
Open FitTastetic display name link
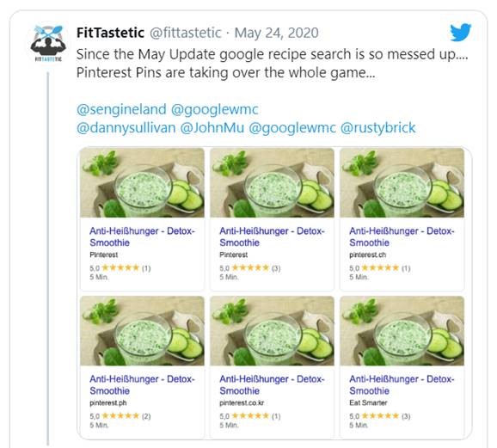coord(110,33)
